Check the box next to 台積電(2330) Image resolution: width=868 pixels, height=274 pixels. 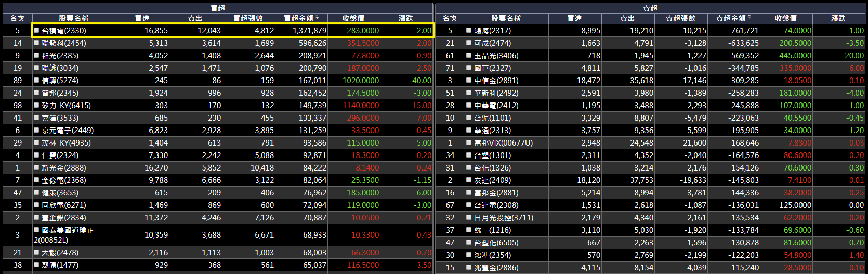[x=36, y=31]
